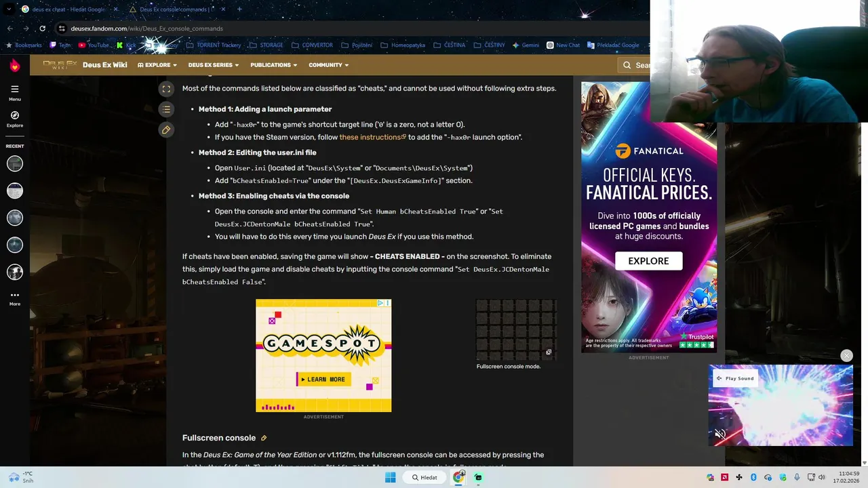868x488 pixels.
Task: Close the floating video player
Action: pos(846,356)
